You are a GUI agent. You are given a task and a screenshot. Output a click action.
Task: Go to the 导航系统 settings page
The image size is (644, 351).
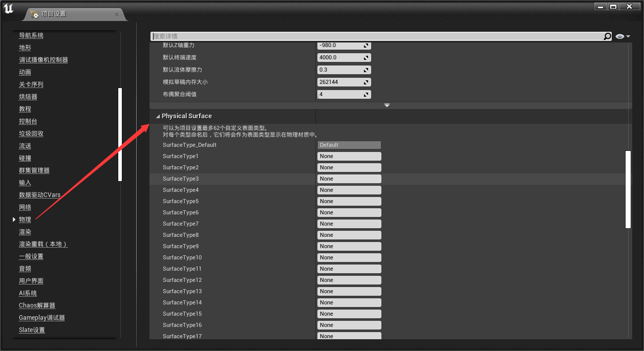pyautogui.click(x=31, y=35)
